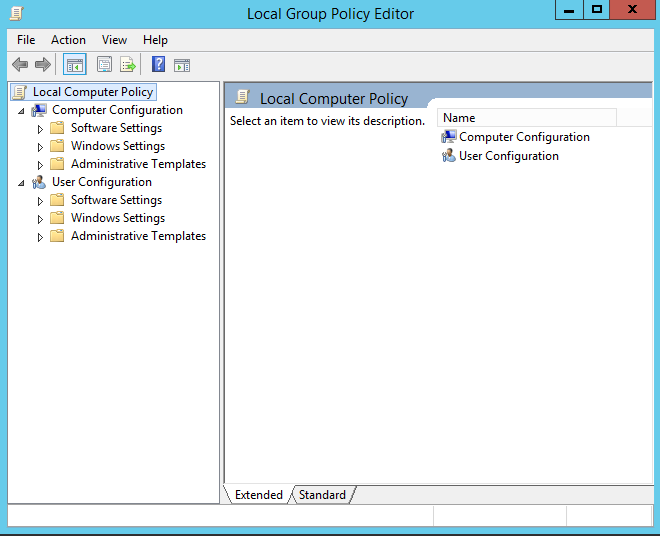Click the Back arrow toolbar button

(x=20, y=65)
